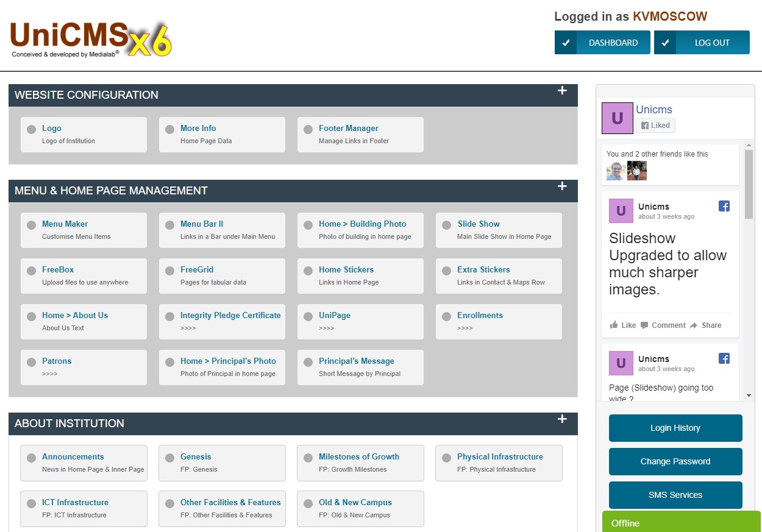
Task: Click the grey circle icon beside Slide Show
Action: click(x=447, y=225)
